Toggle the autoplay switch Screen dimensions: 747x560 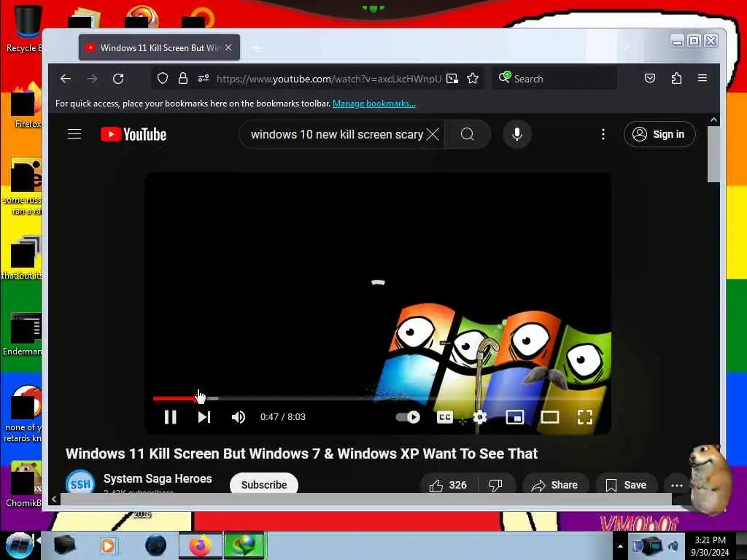point(408,417)
